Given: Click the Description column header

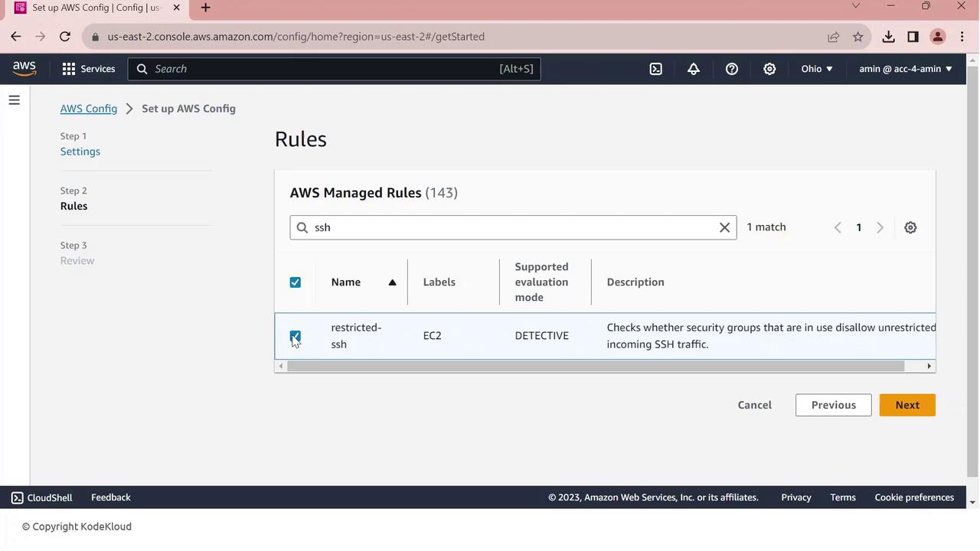Looking at the screenshot, I should [635, 282].
